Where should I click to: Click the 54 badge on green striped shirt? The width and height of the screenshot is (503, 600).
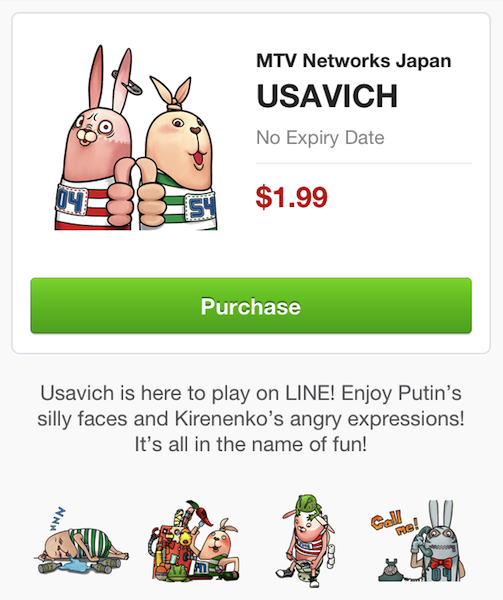201,207
